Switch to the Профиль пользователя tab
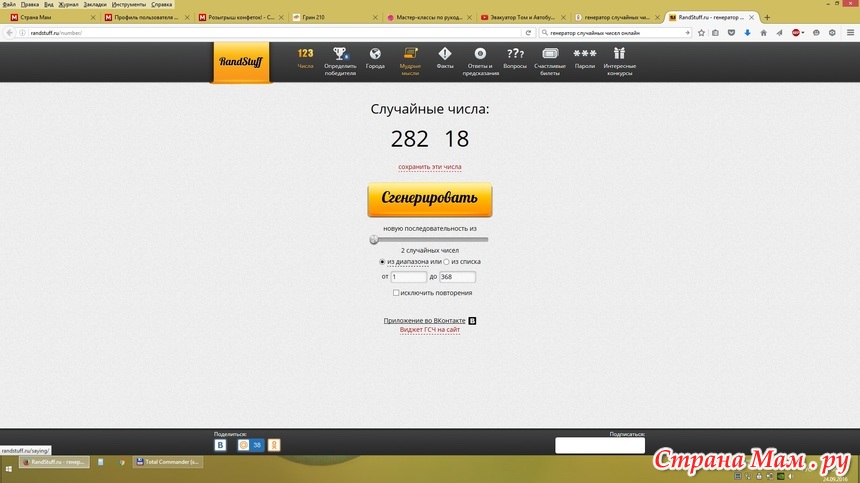The image size is (860, 483). tap(146, 18)
